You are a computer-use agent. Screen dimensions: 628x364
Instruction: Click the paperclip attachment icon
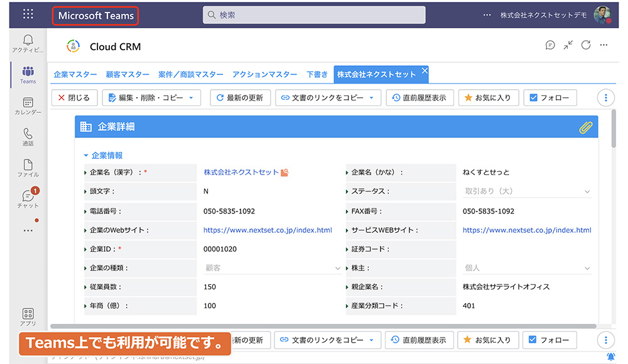pos(585,127)
